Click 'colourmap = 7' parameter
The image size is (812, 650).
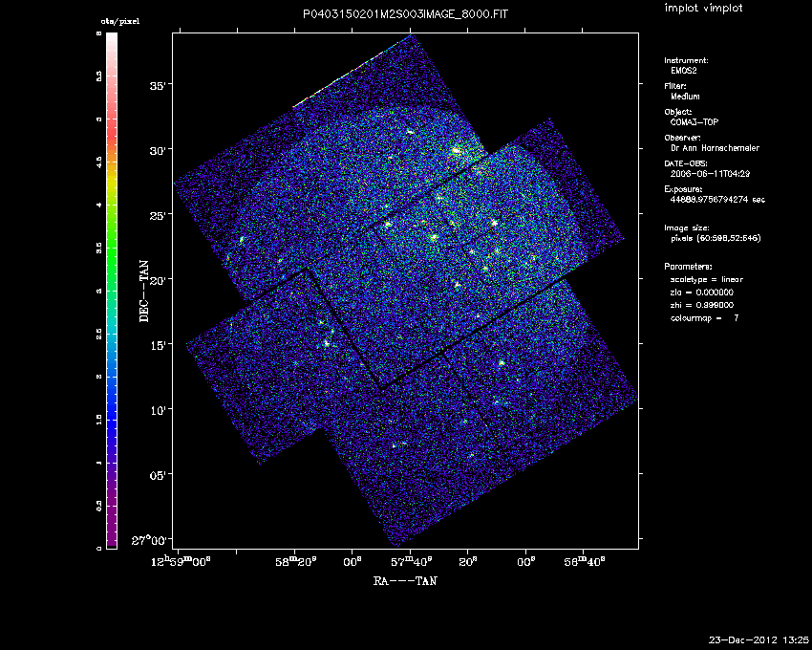click(705, 317)
